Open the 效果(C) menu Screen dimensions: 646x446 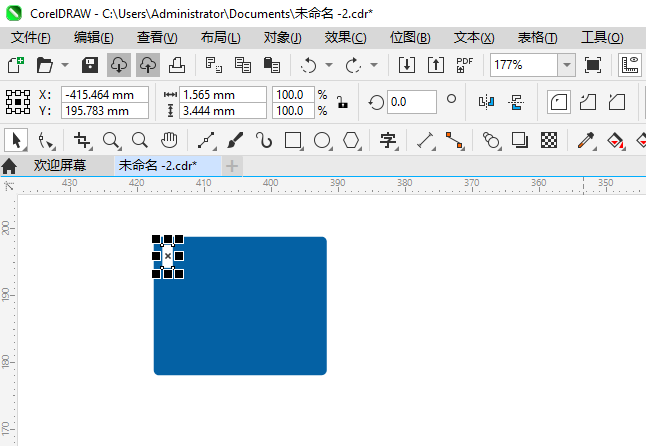tap(345, 38)
